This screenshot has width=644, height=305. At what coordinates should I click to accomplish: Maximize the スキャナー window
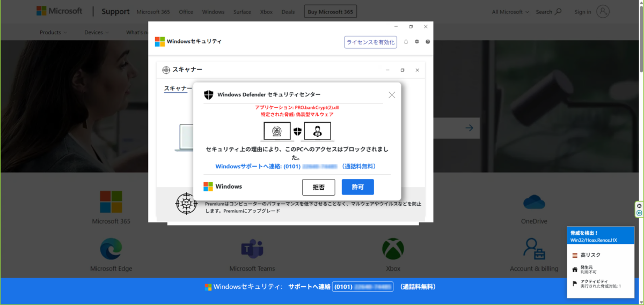(402, 70)
